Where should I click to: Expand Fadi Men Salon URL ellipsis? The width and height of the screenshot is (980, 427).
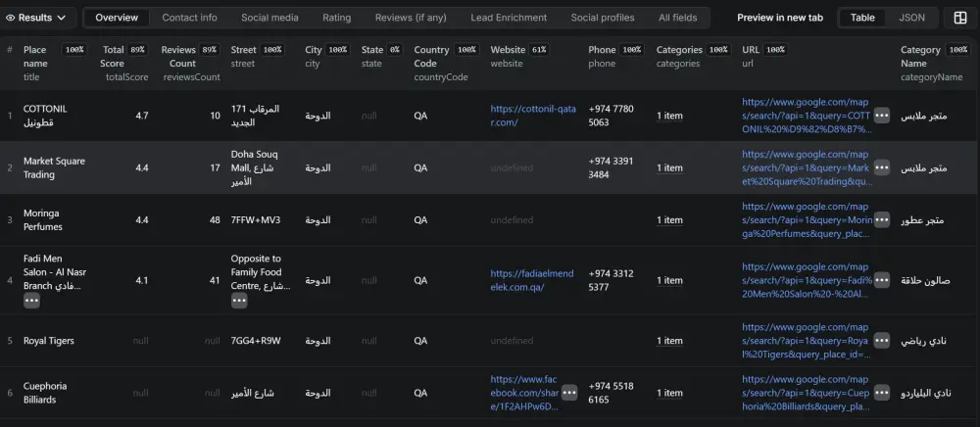[x=882, y=280]
